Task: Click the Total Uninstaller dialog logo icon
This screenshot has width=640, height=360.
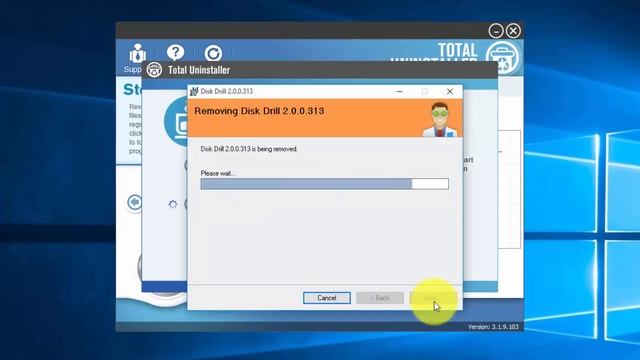Action: (x=154, y=70)
